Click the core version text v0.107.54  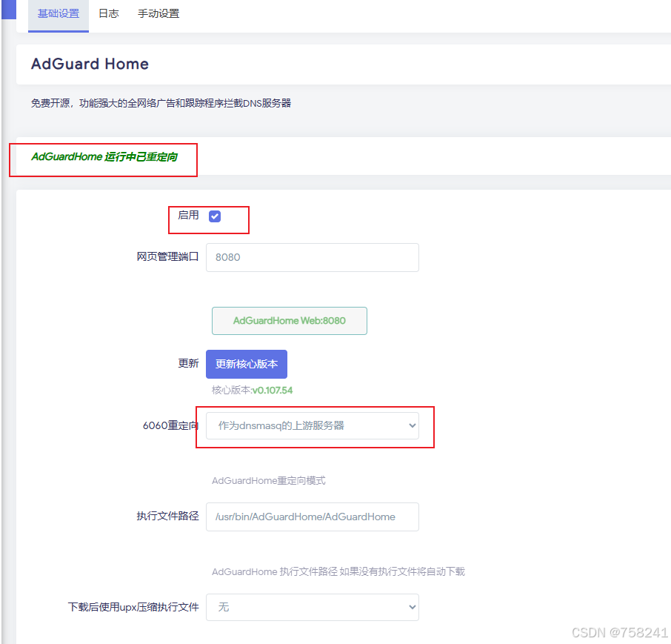[x=273, y=390]
